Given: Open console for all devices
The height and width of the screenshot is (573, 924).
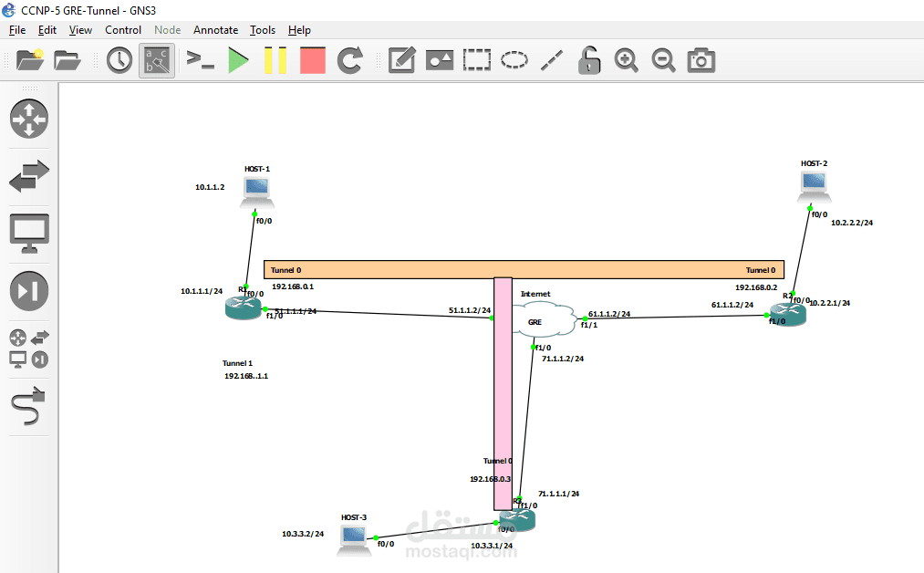Looking at the screenshot, I should [200, 60].
